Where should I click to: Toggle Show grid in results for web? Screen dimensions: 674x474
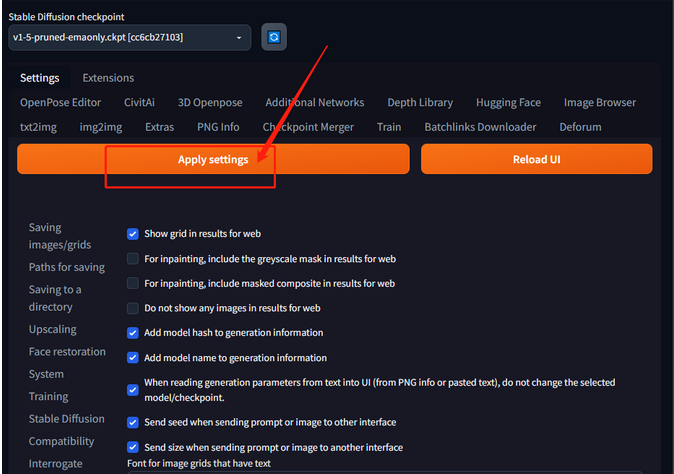click(x=133, y=234)
